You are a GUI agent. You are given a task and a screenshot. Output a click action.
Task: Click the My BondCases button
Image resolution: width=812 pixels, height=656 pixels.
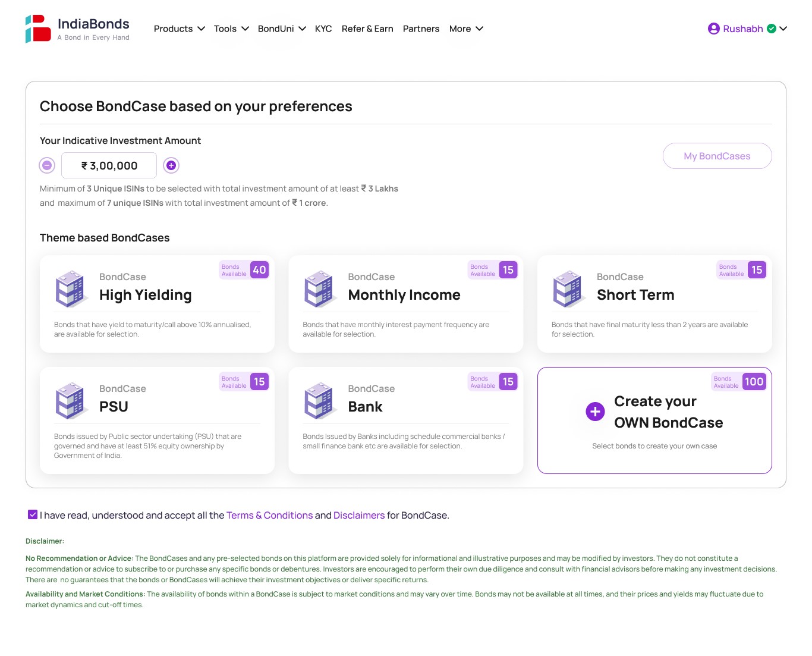click(717, 156)
